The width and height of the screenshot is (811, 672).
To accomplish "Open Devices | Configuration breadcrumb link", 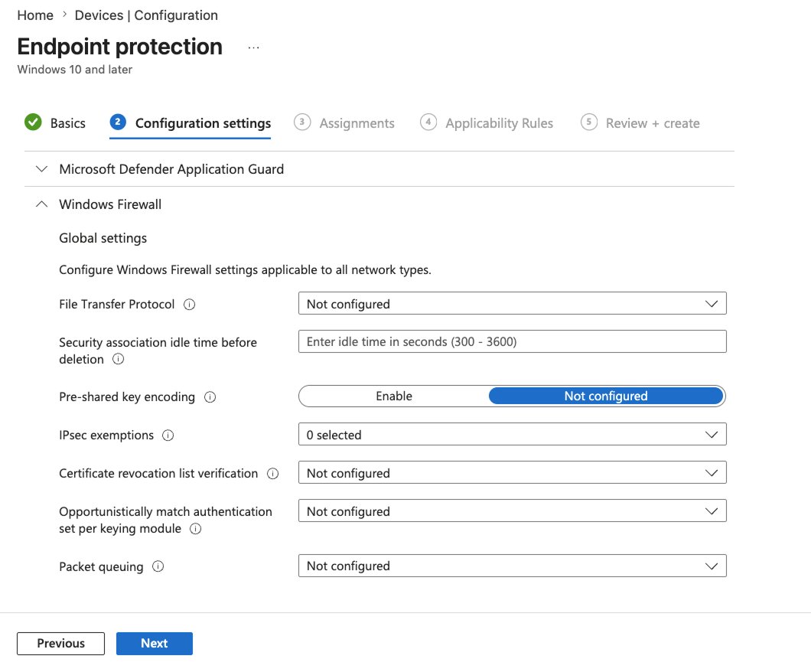I will pyautogui.click(x=146, y=15).
